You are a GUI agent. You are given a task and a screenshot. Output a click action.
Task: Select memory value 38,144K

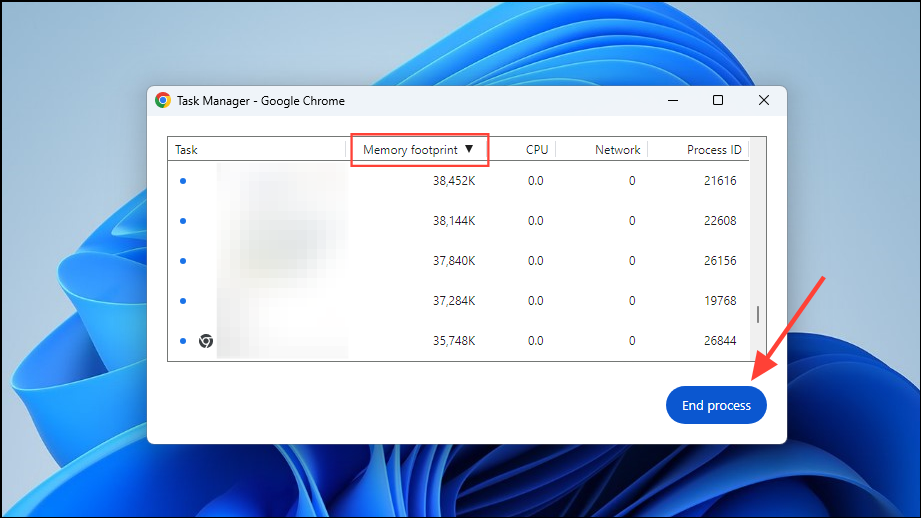point(454,221)
